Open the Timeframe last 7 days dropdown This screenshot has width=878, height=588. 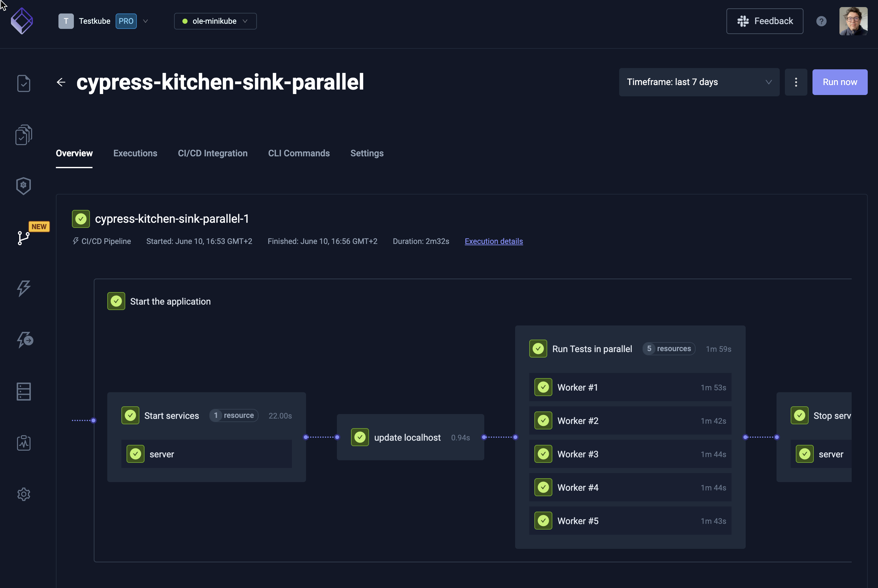point(699,82)
